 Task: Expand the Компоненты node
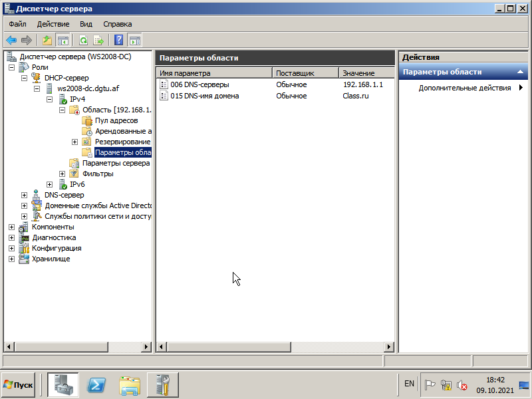coord(11,227)
